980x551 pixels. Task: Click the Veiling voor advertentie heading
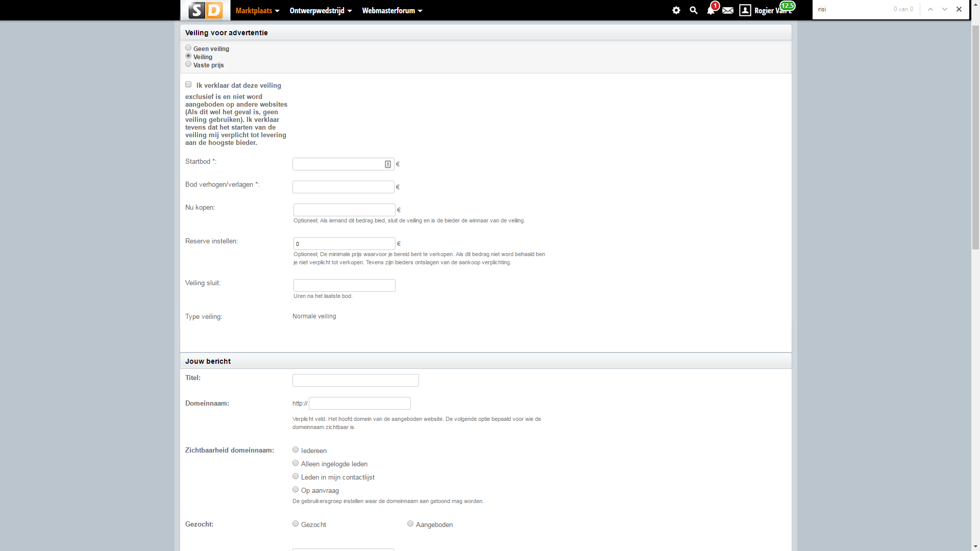point(227,33)
